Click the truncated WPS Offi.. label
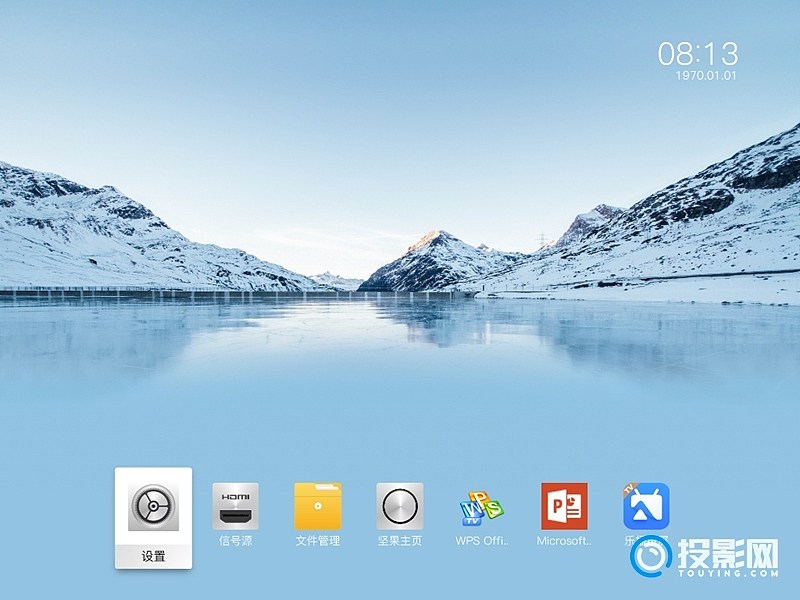 (x=482, y=541)
